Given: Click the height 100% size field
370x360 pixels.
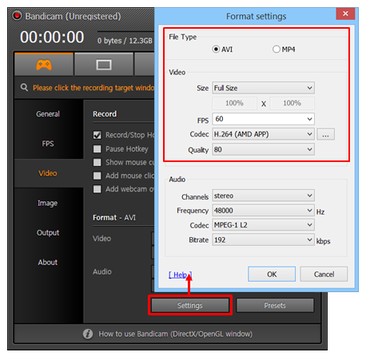Looking at the screenshot, I should coord(292,103).
